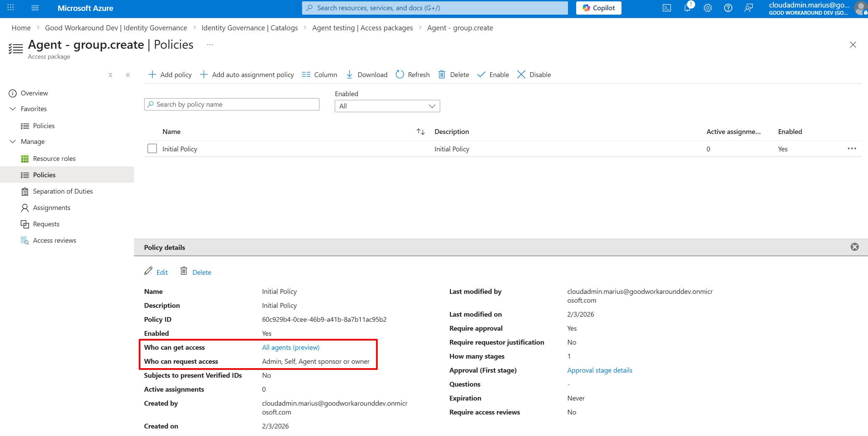
Task: Go to Access reviews in sidebar
Action: (55, 240)
